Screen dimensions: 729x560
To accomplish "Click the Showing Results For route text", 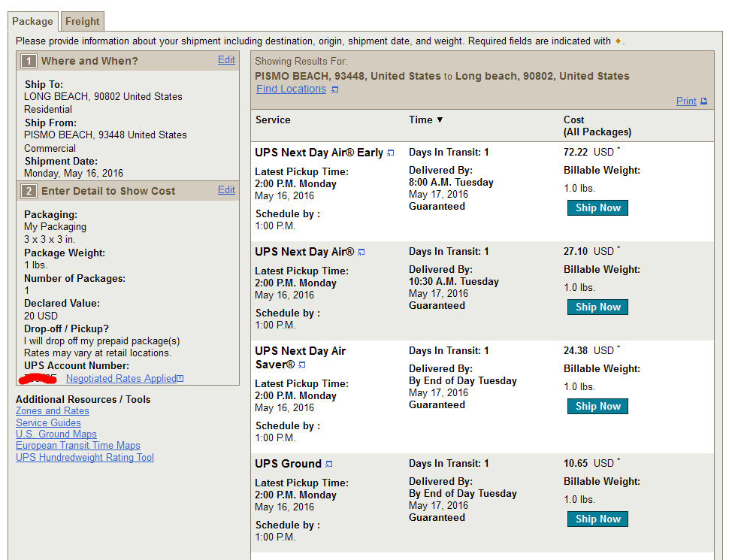I will (442, 76).
